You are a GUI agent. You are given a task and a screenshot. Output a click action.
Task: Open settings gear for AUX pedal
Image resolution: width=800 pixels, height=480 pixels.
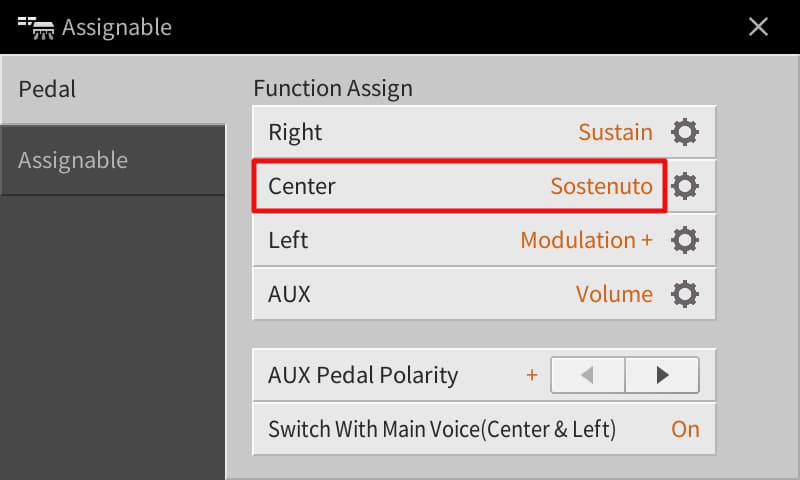pos(685,294)
